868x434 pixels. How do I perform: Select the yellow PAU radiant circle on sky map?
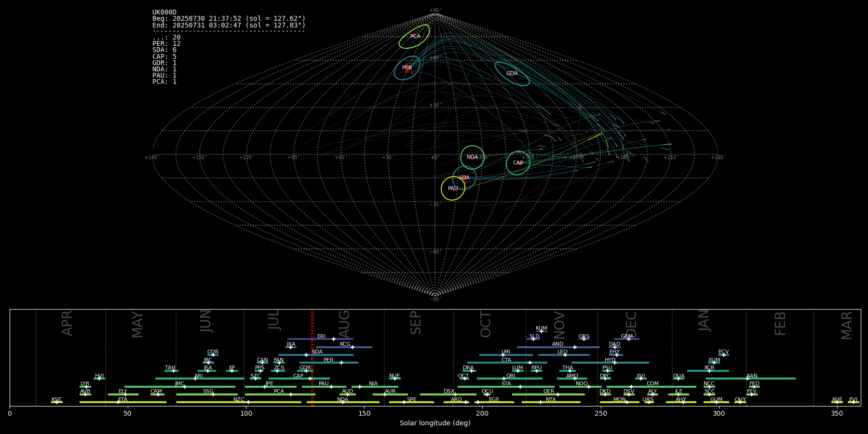[453, 189]
